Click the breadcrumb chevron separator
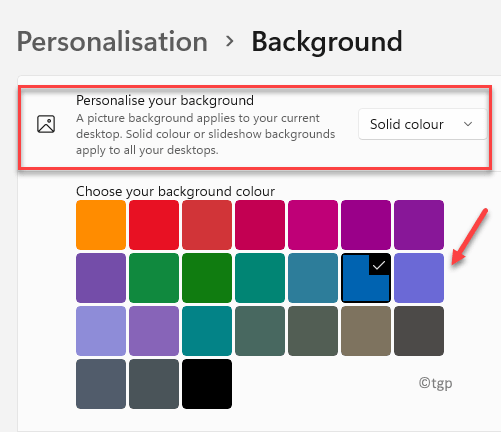Screen dimensions: 501x432 [230, 41]
